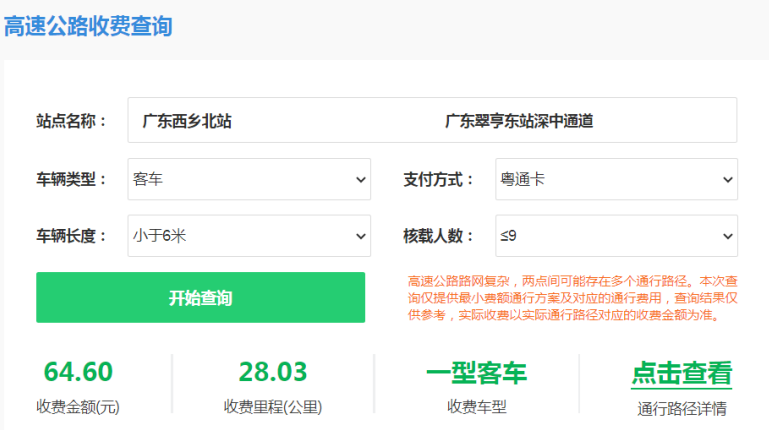Click the 高速公路收费查询 page title
Screen dimensions: 769x430
[88, 26]
